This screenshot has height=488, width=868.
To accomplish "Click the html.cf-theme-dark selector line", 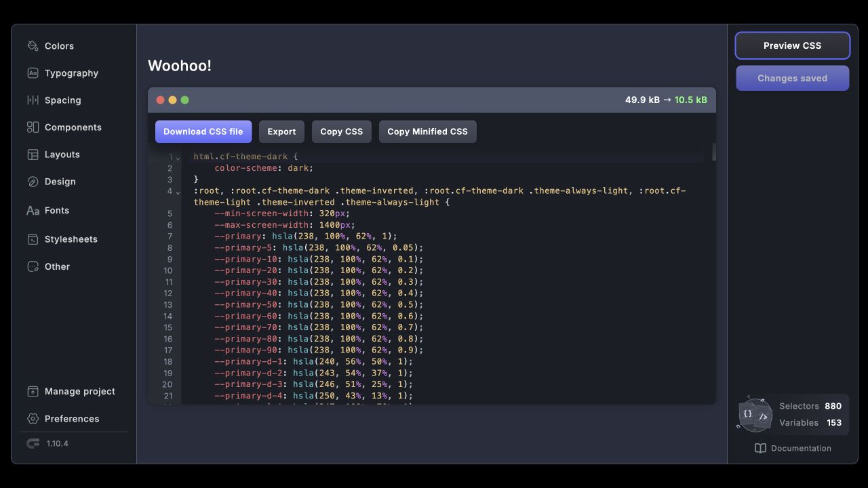I will (x=245, y=157).
